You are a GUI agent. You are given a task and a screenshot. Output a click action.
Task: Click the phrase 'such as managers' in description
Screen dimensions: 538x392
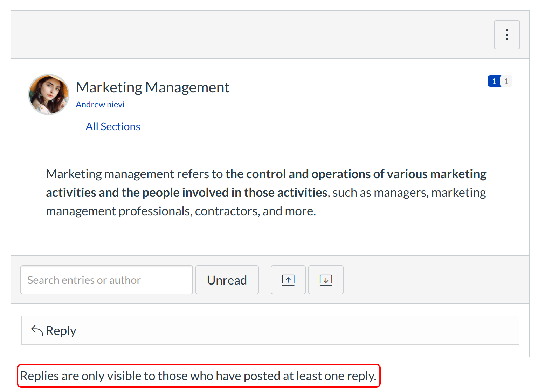pyautogui.click(x=380, y=192)
